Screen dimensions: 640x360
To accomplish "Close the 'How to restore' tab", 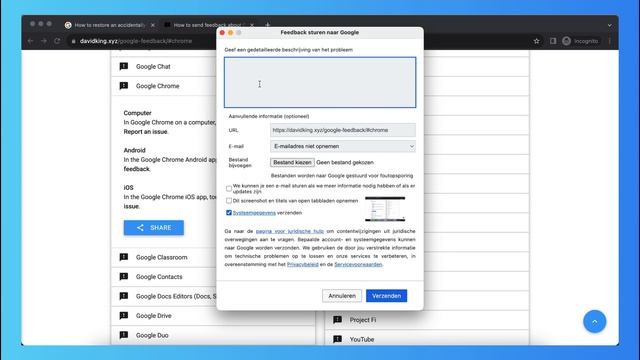I will pyautogui.click(x=153, y=25).
